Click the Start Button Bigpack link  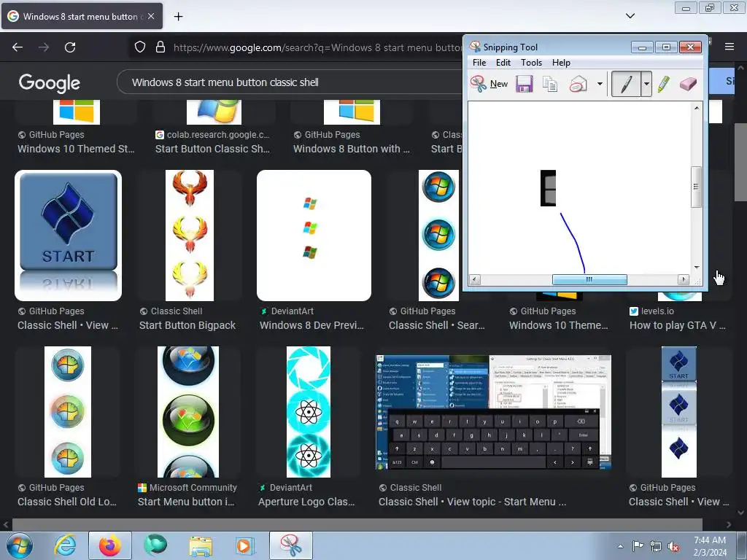pyautogui.click(x=187, y=325)
